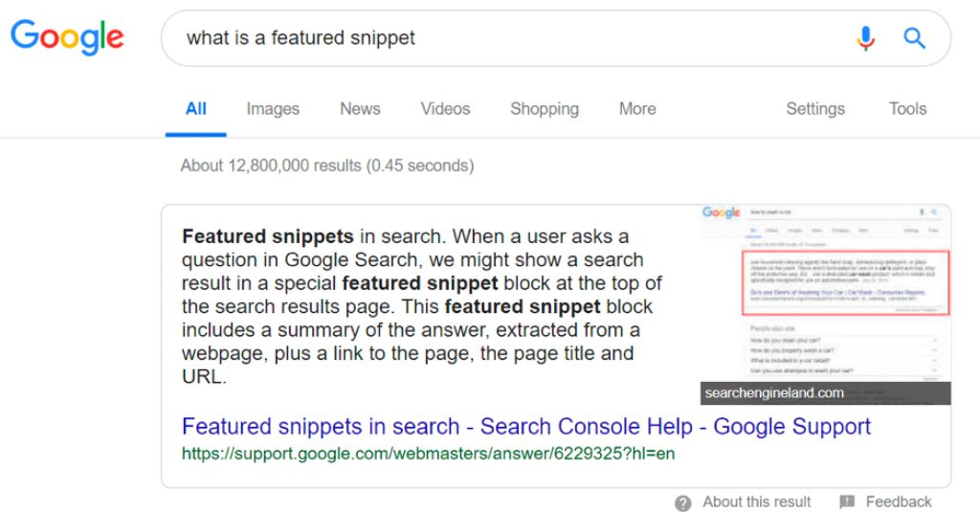
Task: Expand the More search categories menu
Action: [x=637, y=109]
